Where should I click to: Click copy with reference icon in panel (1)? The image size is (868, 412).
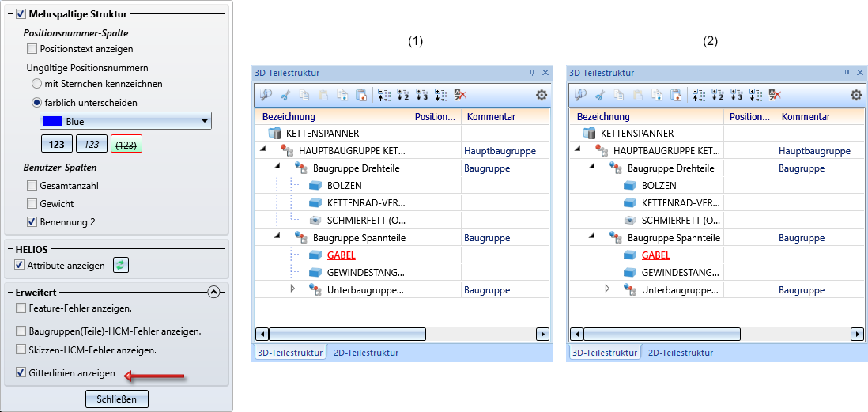click(x=342, y=95)
